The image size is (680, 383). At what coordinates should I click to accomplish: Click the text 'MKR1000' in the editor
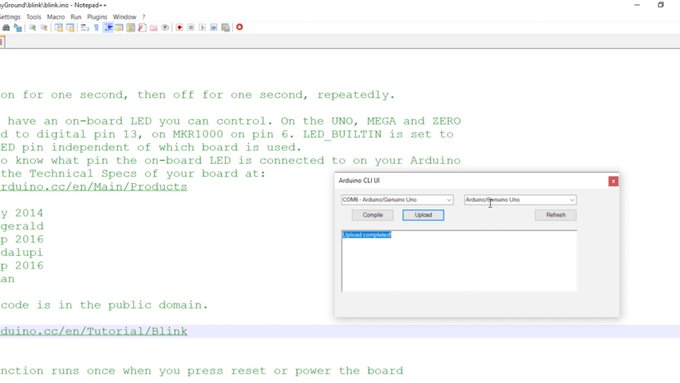(x=198, y=134)
